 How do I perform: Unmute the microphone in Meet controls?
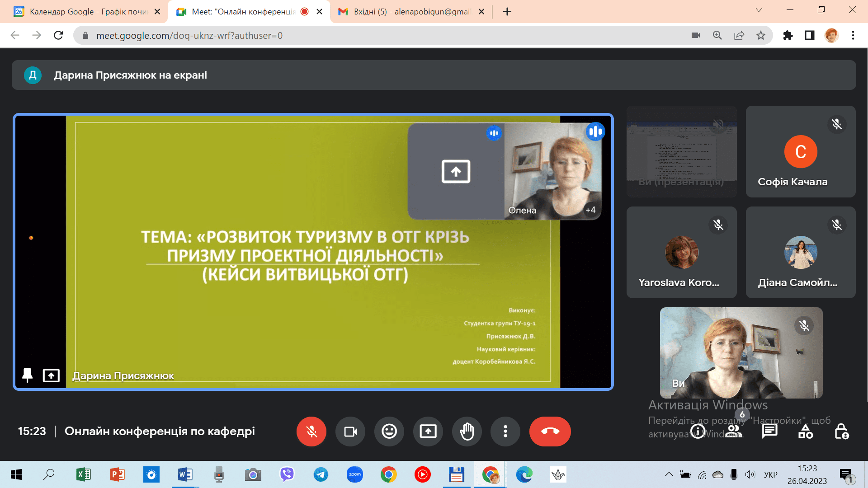(x=311, y=432)
